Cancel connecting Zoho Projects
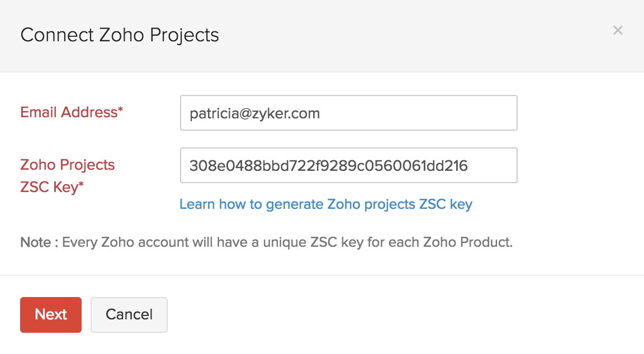Viewport: 644px width, 354px height. click(129, 315)
